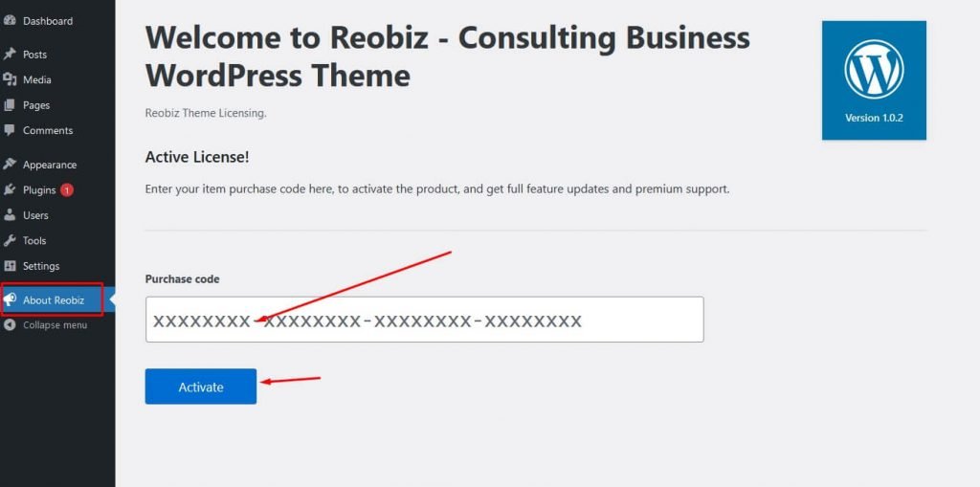Click the Comments speech bubble icon
Viewport: 980px width, 487px height.
click(x=9, y=130)
